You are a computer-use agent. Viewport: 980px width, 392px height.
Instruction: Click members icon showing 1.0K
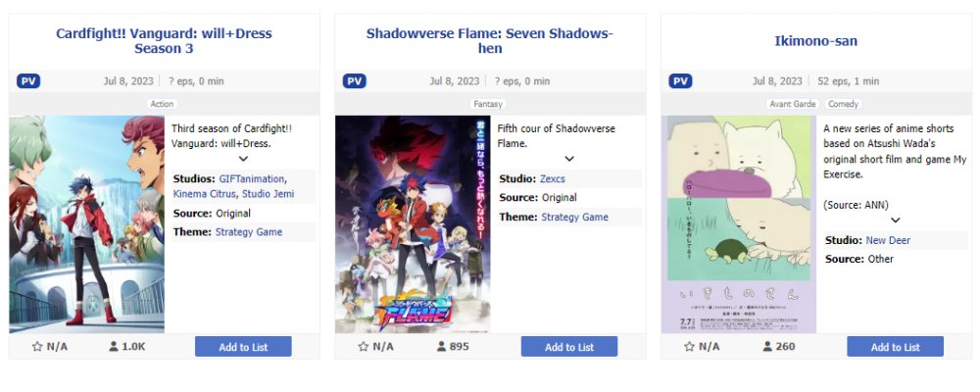114,347
